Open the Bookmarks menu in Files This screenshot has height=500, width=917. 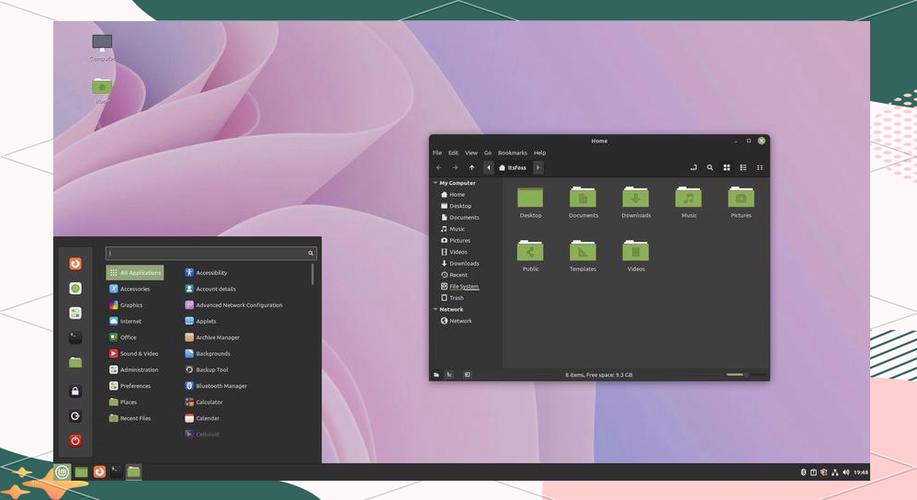pos(512,153)
